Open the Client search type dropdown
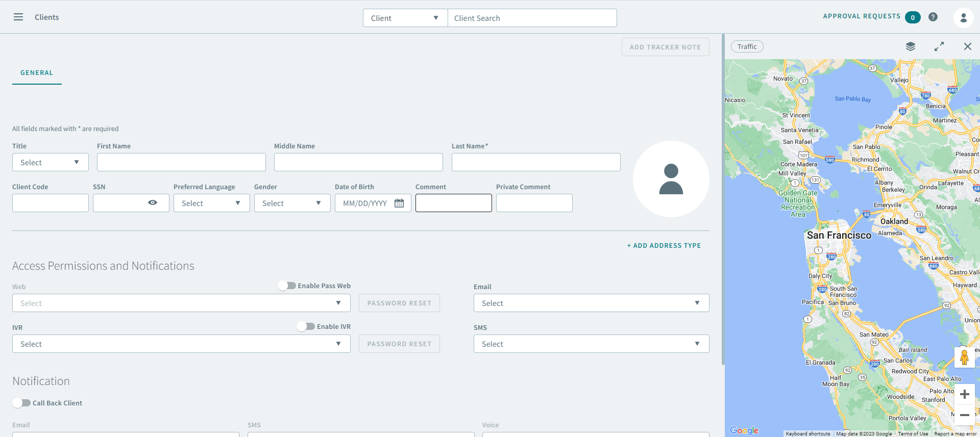 click(405, 18)
